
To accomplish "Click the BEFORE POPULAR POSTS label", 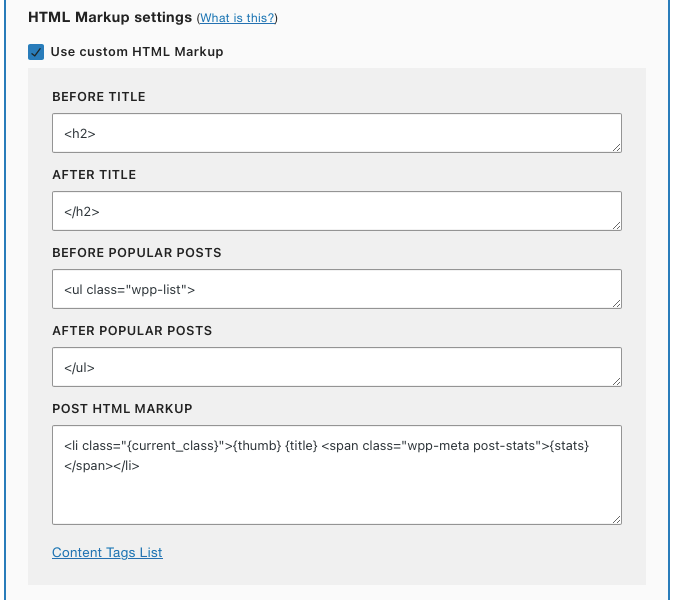I will click(x=137, y=253).
